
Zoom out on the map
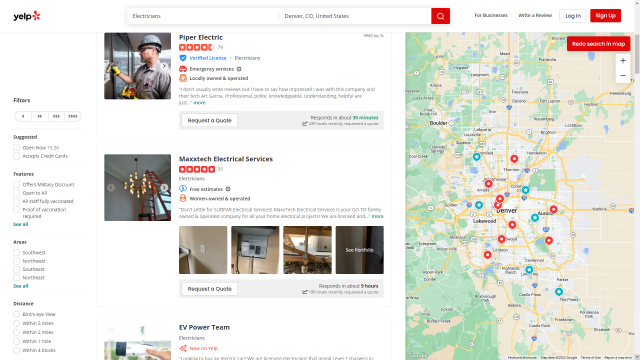[x=622, y=76]
